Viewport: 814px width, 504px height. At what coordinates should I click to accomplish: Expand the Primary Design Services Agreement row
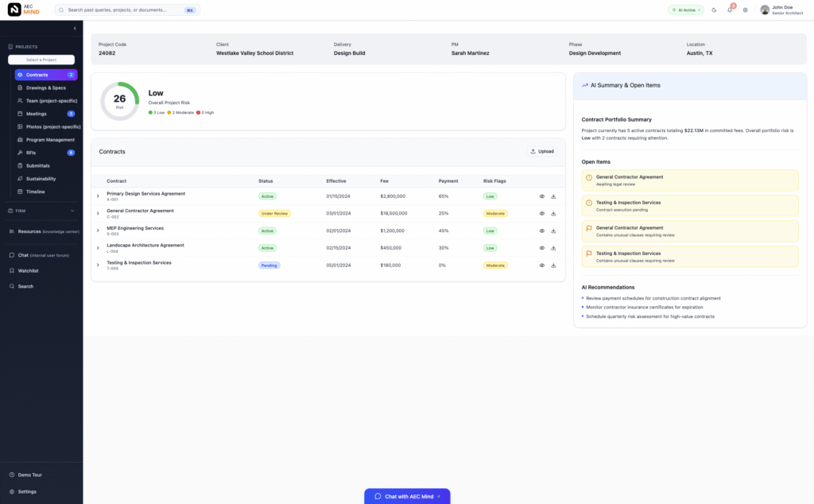pyautogui.click(x=98, y=196)
